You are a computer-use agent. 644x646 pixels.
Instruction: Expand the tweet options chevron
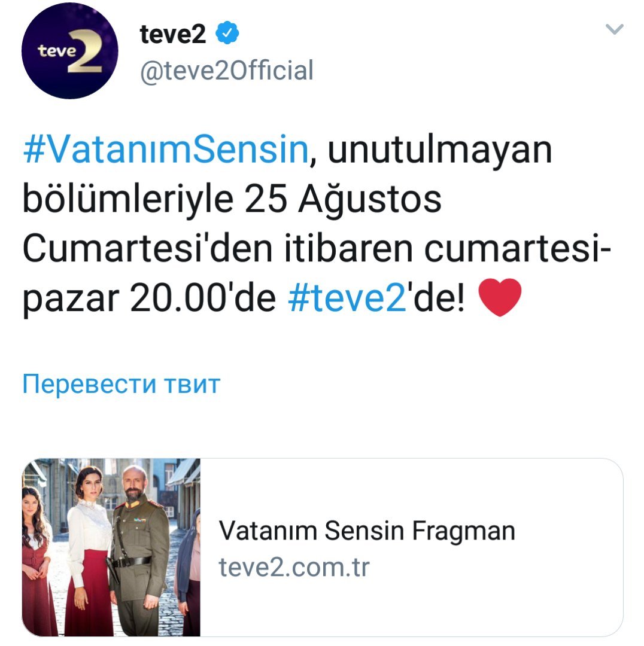point(614,29)
